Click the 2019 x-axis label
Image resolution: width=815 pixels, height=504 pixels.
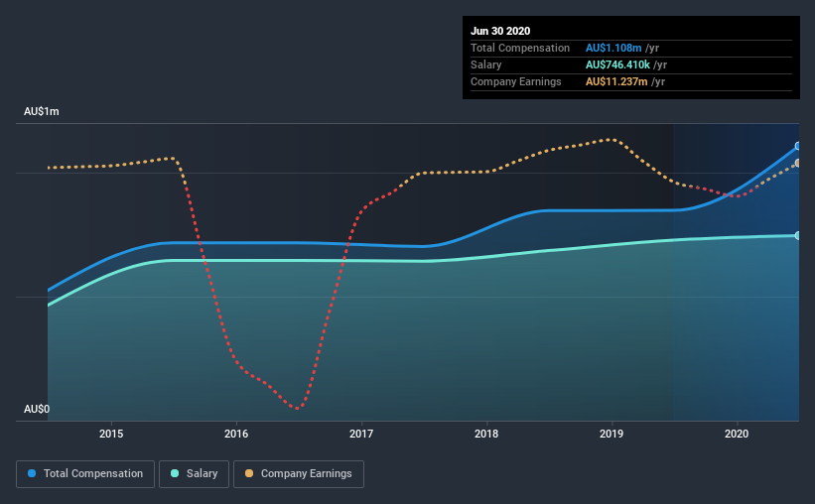(611, 434)
